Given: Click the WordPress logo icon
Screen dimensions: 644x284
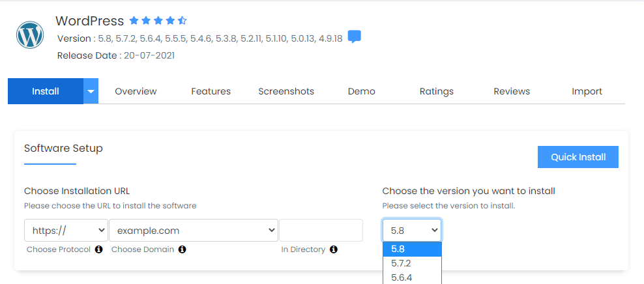Looking at the screenshot, I should (x=30, y=36).
